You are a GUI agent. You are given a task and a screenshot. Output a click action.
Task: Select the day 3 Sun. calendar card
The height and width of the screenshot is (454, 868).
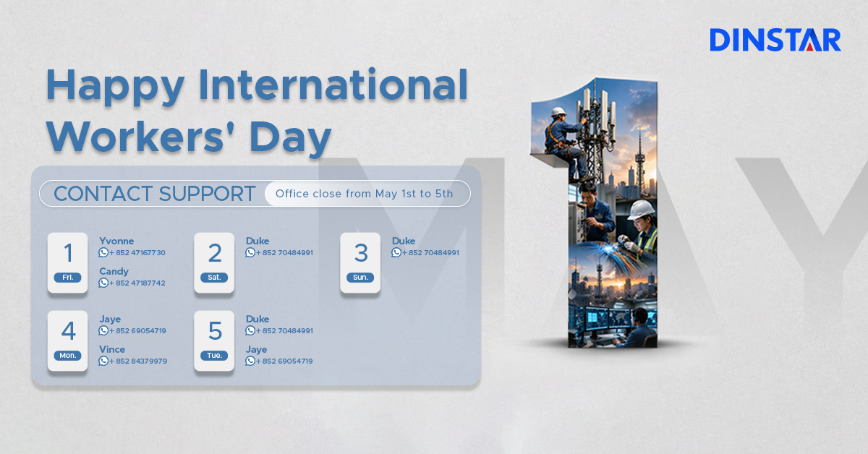(x=360, y=262)
